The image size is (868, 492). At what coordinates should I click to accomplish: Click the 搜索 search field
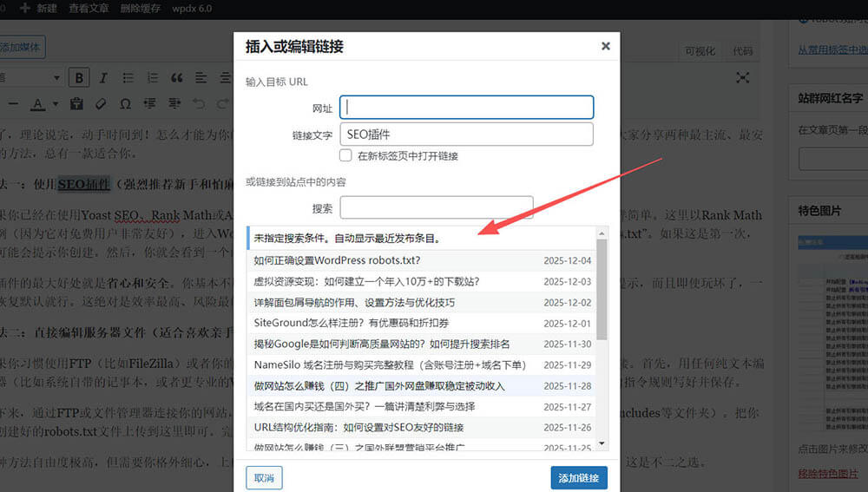[x=436, y=208]
